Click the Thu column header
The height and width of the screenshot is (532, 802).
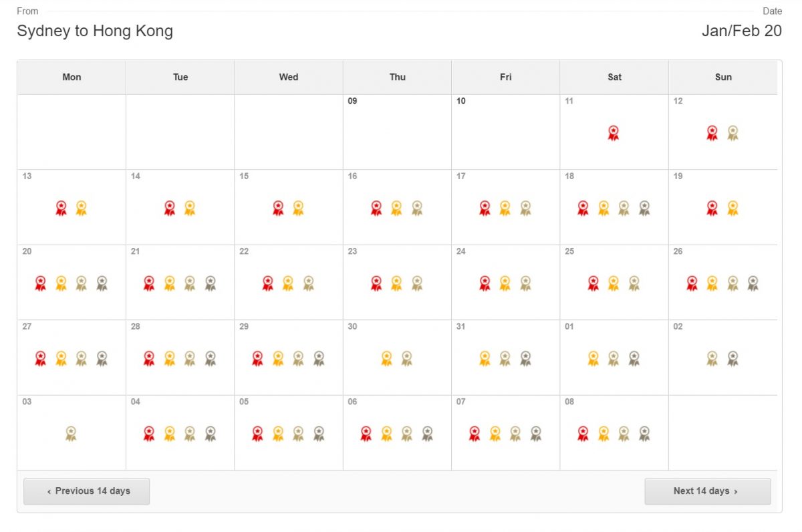[398, 78]
